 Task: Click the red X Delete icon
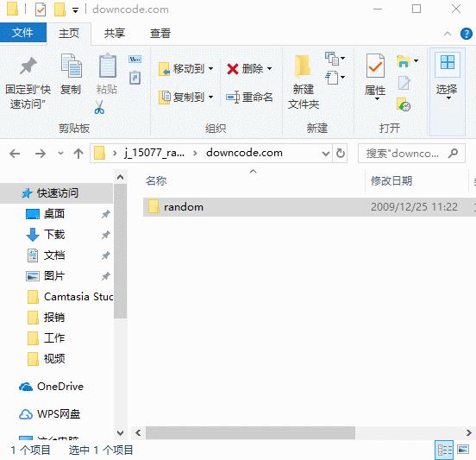pyautogui.click(x=233, y=69)
